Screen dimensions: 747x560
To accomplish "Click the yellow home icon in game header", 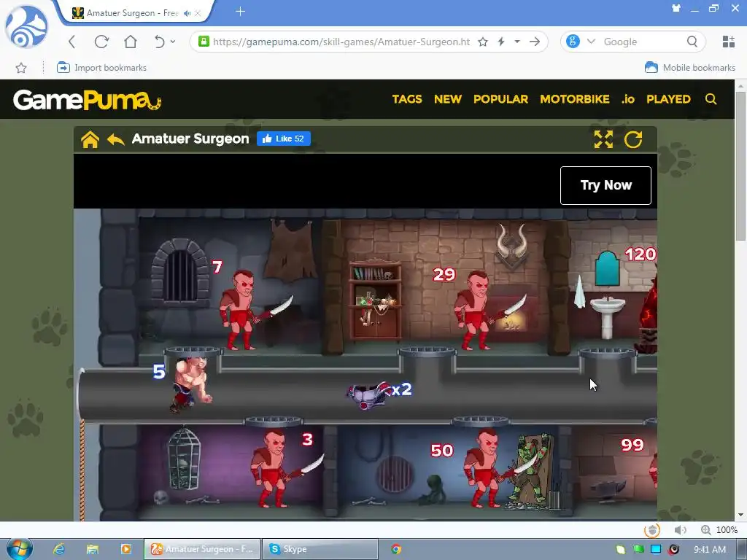I will click(x=90, y=139).
